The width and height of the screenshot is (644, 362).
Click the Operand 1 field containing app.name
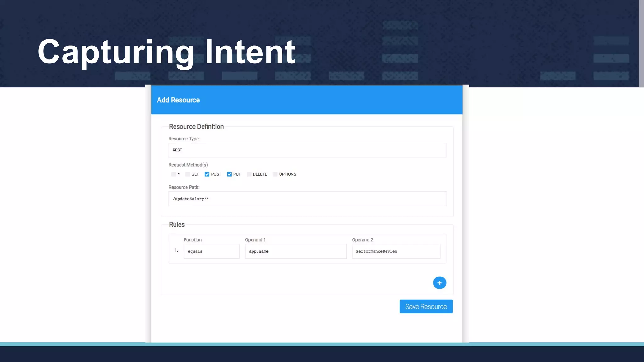click(x=296, y=251)
